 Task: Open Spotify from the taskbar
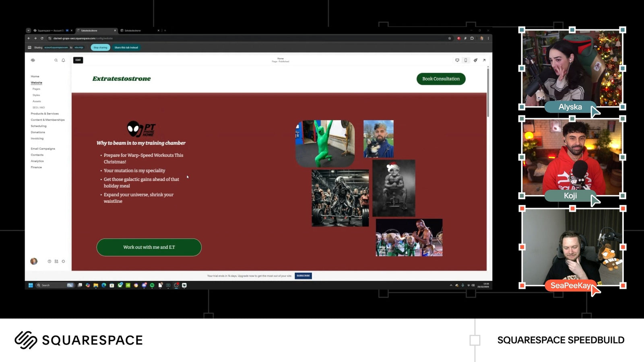[x=152, y=285]
